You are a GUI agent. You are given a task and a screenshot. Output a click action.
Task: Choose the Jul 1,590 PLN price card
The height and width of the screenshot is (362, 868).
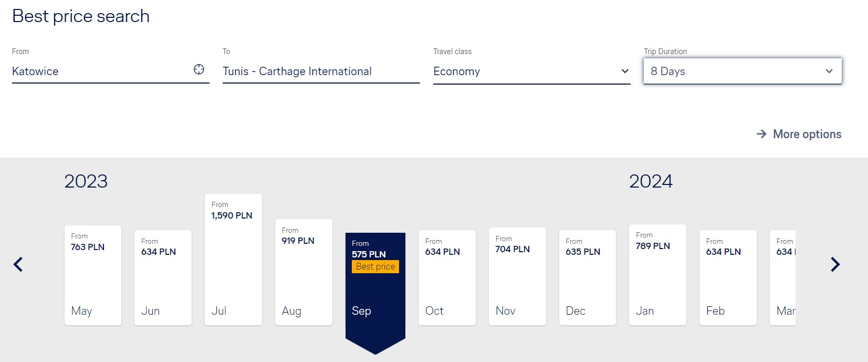pos(233,260)
